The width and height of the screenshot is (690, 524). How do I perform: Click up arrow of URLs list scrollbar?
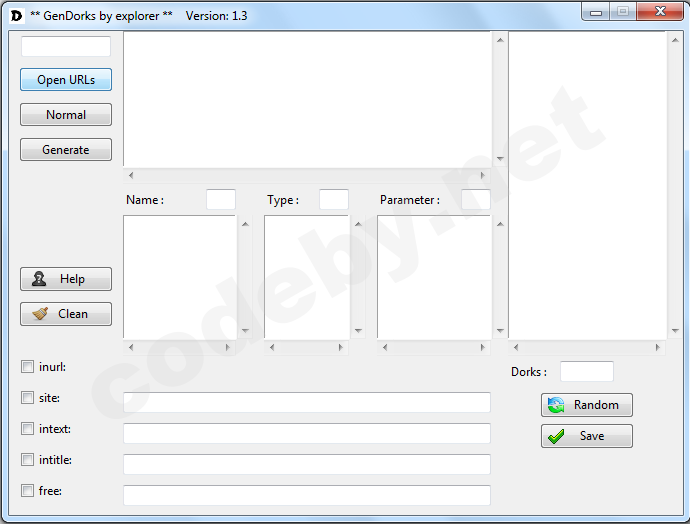[x=500, y=40]
